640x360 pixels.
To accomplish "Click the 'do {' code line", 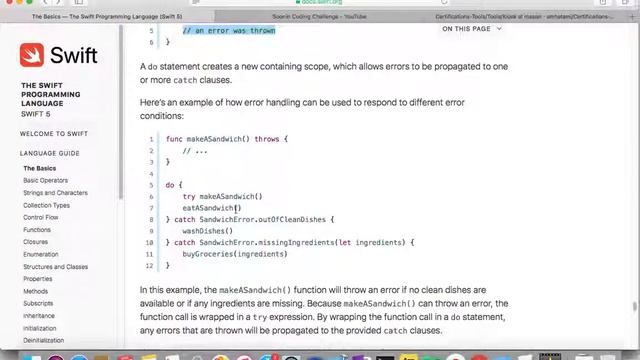I will 174,185.
